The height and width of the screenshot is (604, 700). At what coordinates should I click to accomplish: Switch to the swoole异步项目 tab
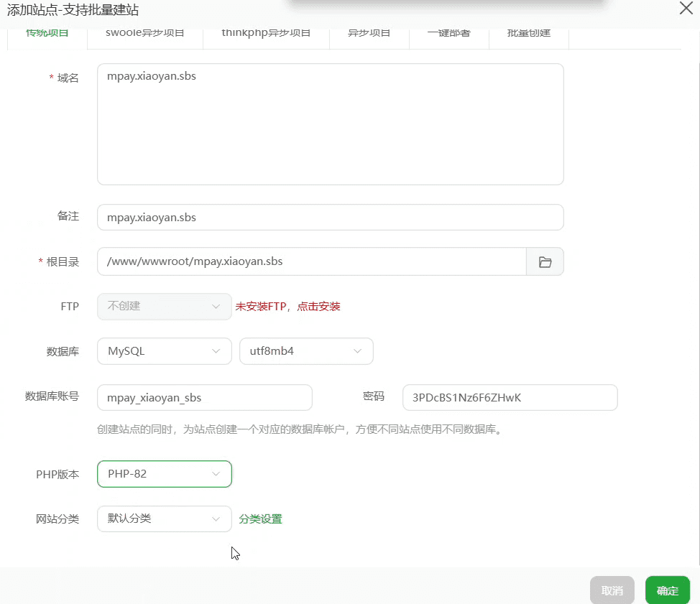tap(144, 34)
